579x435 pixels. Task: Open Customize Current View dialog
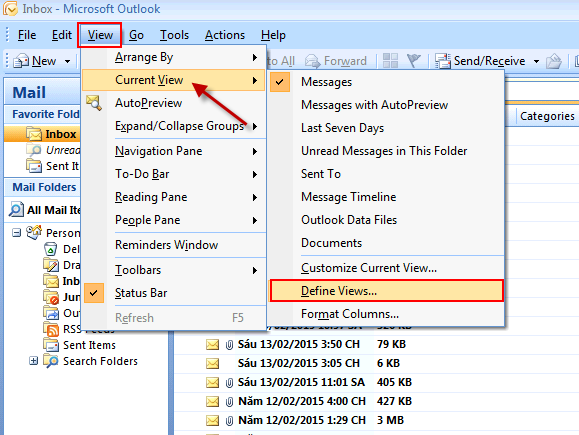pos(386,268)
